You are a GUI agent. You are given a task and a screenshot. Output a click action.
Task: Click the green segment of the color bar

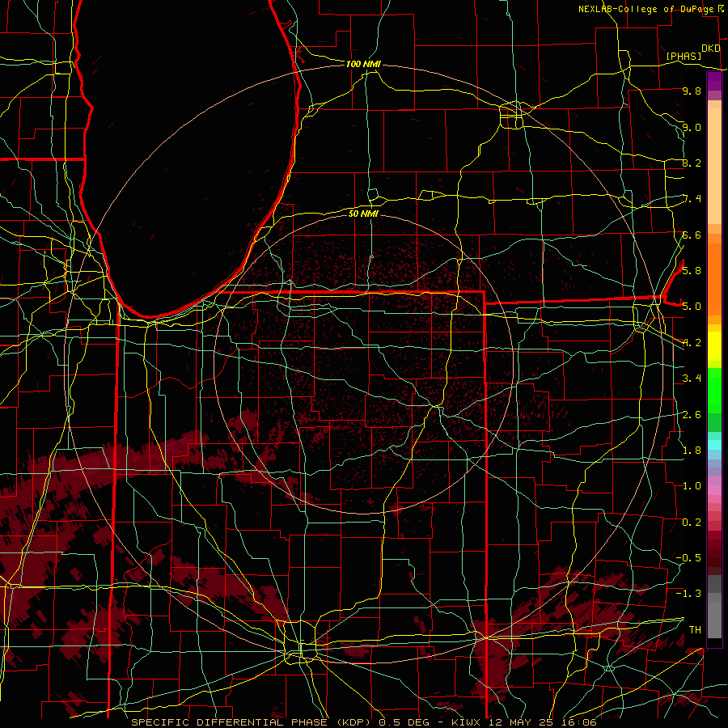[x=714, y=390]
